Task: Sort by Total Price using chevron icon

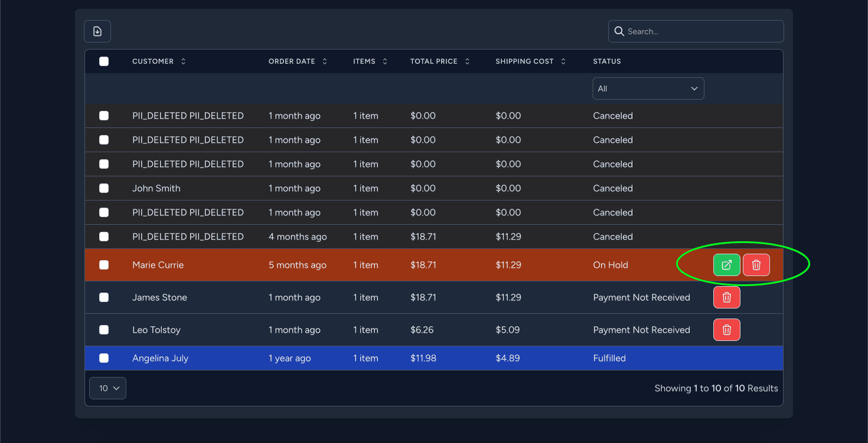Action: (466, 61)
